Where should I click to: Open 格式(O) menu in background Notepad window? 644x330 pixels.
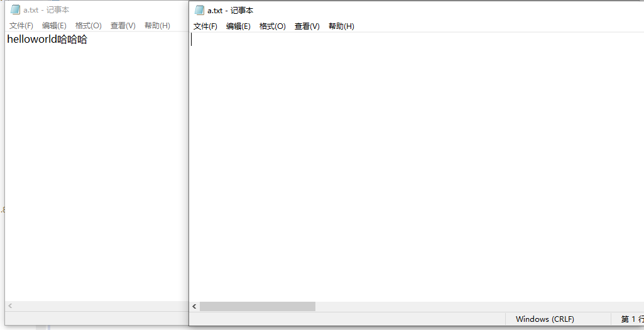click(x=89, y=26)
